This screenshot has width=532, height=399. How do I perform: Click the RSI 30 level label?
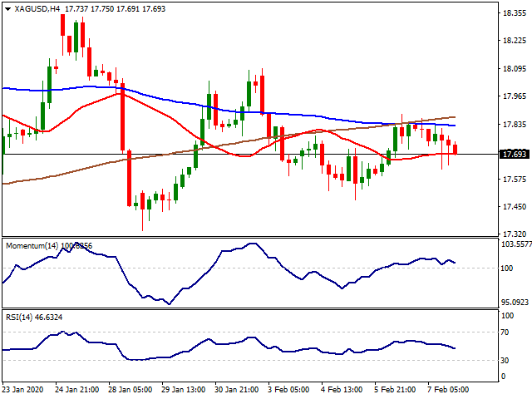pyautogui.click(x=505, y=361)
